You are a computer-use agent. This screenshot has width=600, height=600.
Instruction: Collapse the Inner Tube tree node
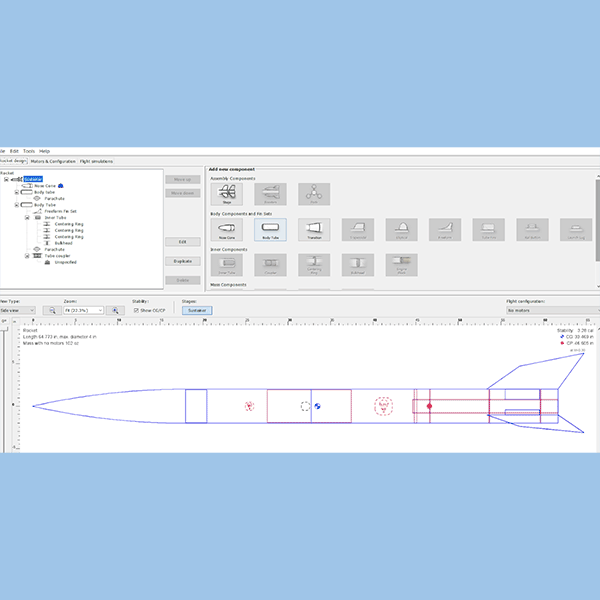click(x=27, y=217)
